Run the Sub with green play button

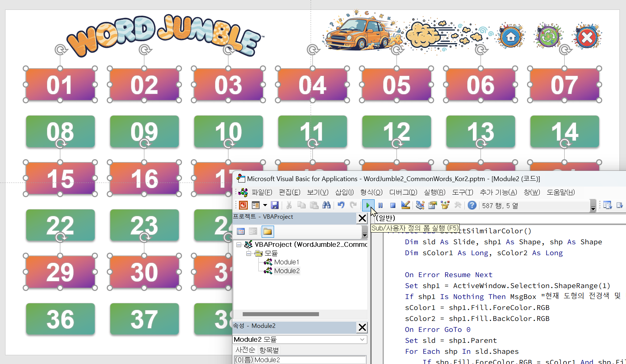(x=368, y=205)
